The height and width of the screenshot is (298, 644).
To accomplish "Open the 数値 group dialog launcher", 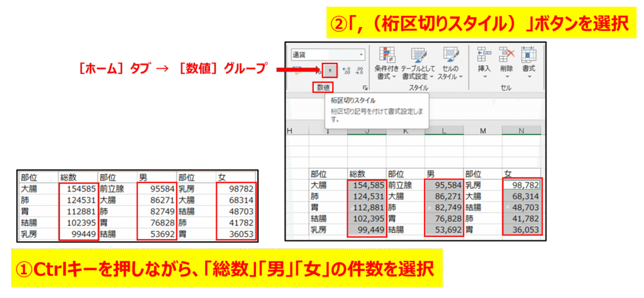I will pos(365,89).
